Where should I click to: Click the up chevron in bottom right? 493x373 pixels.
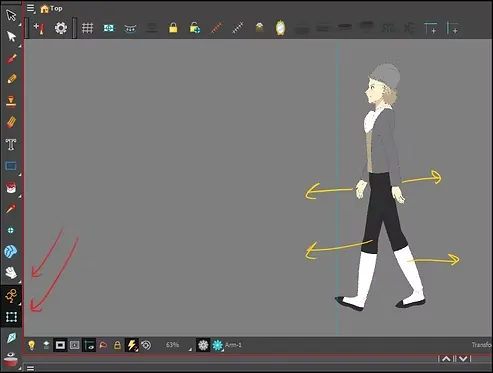pos(446,359)
